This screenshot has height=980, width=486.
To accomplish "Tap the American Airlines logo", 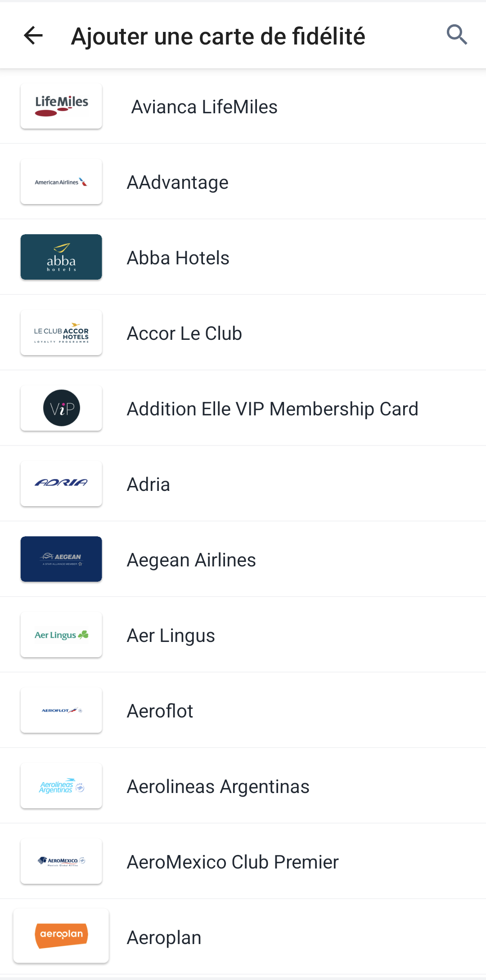I will [x=61, y=182].
